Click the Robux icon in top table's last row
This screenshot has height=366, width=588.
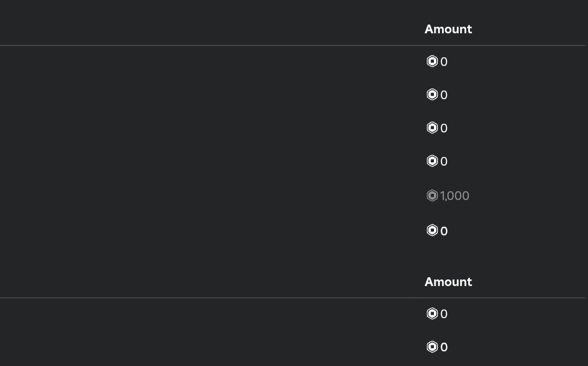click(432, 230)
